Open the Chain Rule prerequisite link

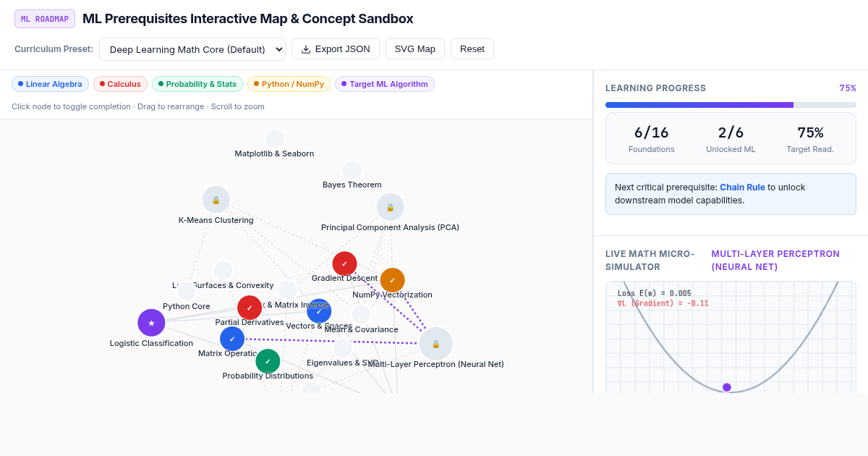742,187
